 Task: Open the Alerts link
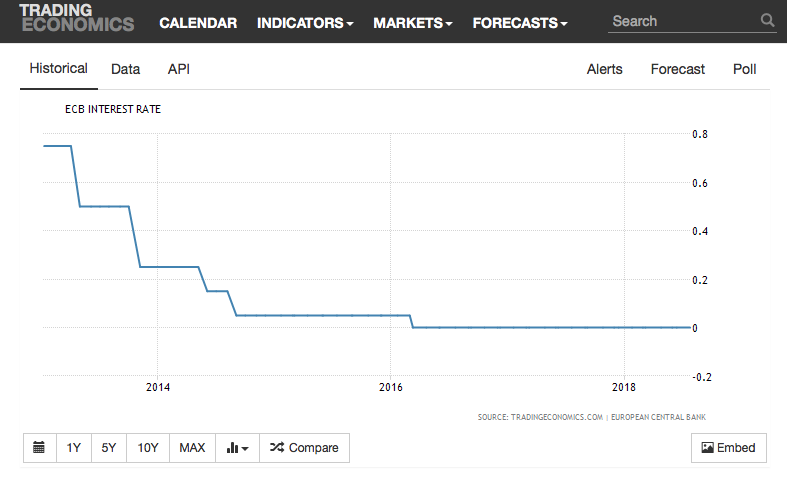click(x=604, y=69)
